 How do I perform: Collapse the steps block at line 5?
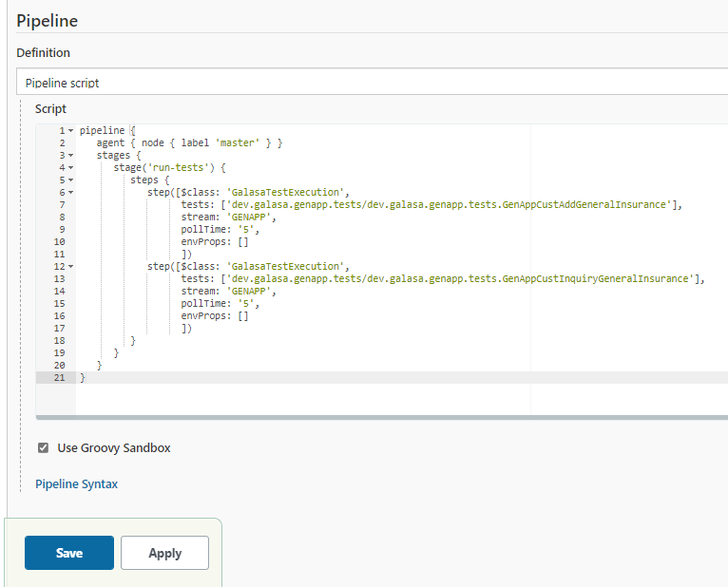[71, 180]
